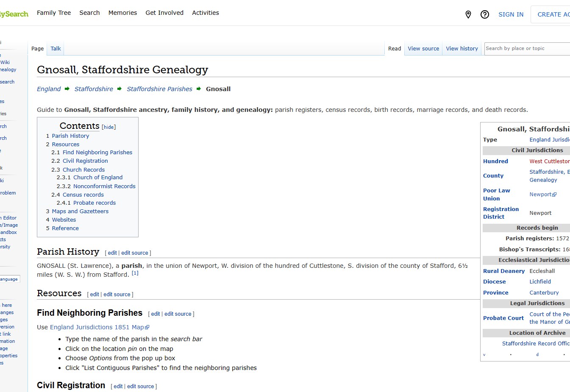Open the help question mark icon
The height and width of the screenshot is (392, 570).
pos(485,14)
